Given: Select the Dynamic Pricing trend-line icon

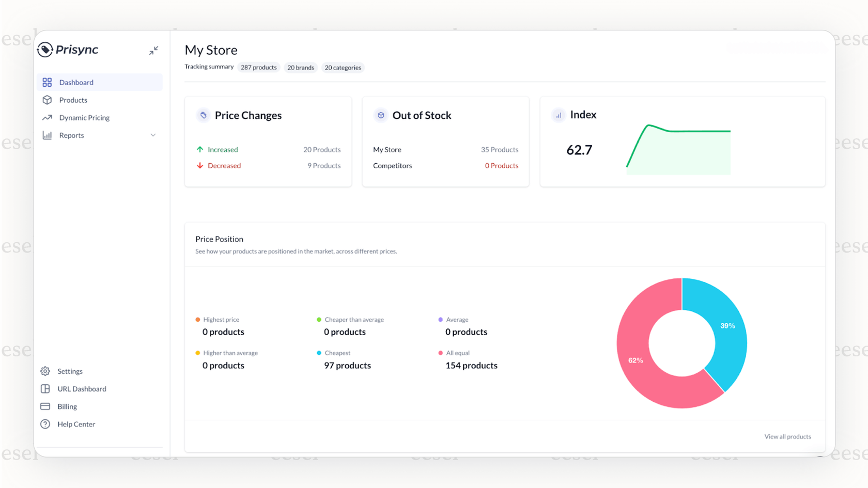Looking at the screenshot, I should [x=47, y=117].
